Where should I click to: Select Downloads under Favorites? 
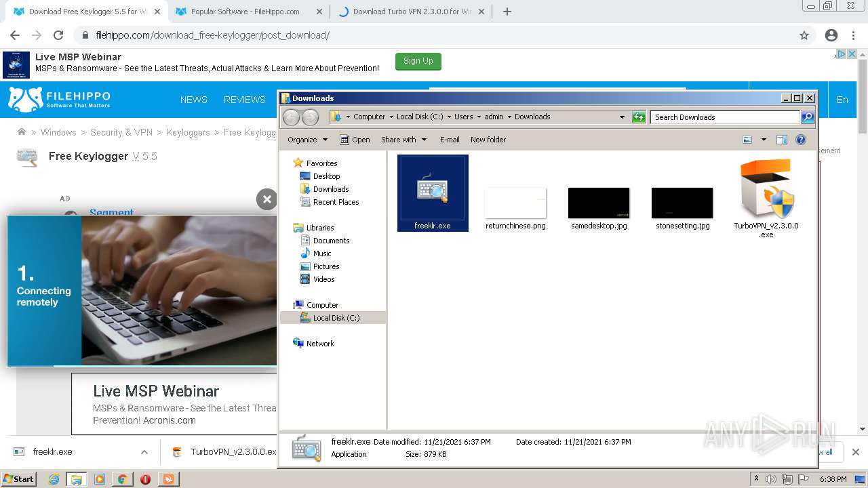coord(331,189)
